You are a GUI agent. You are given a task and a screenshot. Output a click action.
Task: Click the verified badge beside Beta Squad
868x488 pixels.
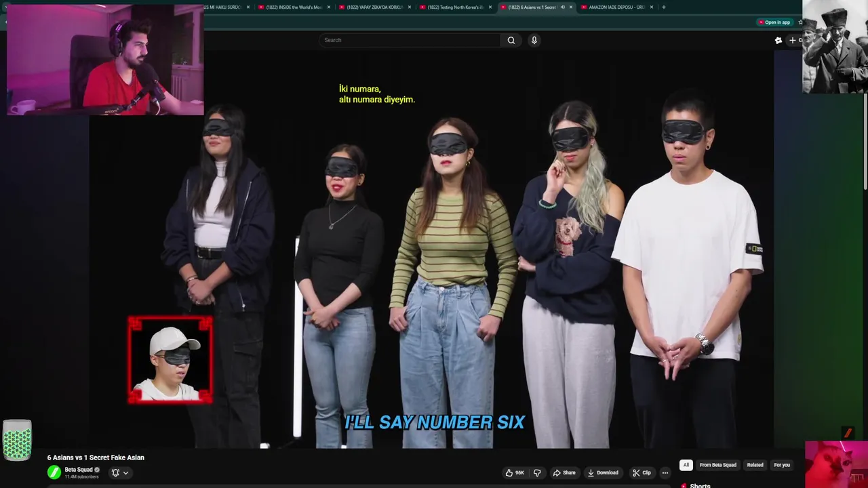tap(97, 470)
